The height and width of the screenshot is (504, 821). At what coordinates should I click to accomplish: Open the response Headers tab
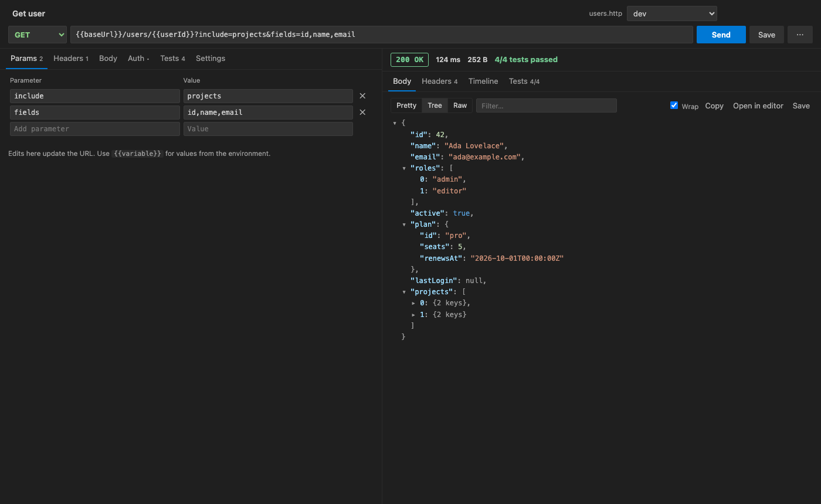pos(439,81)
